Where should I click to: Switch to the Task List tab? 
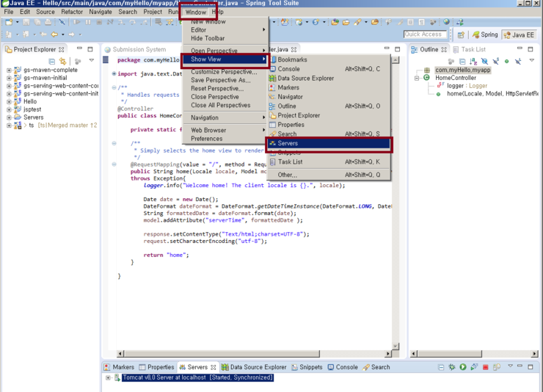pos(469,49)
